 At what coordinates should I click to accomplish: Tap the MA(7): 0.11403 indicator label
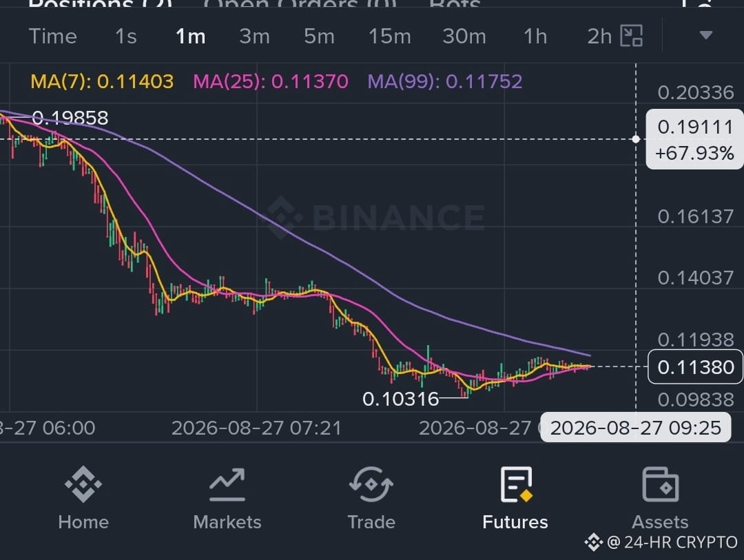(x=102, y=82)
